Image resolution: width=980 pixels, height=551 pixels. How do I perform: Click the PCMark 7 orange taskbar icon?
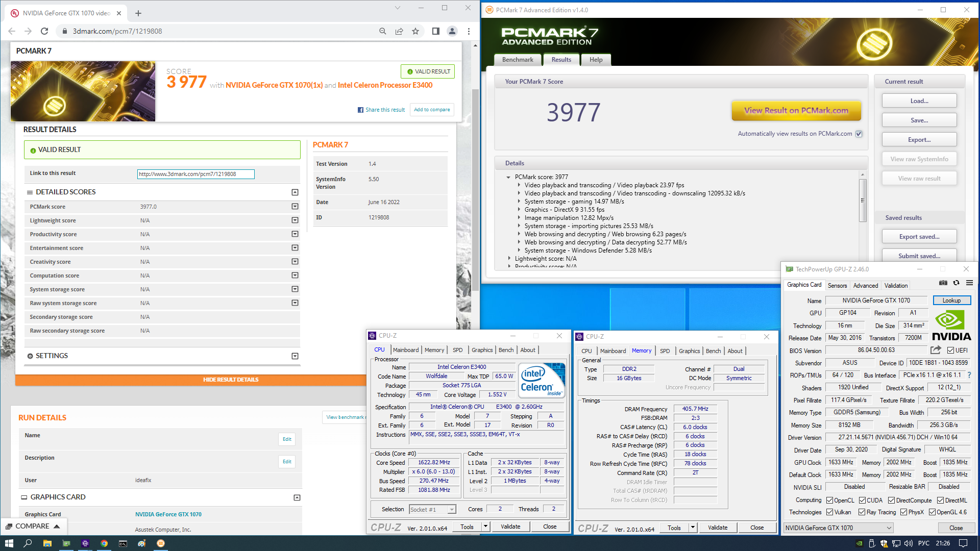[x=161, y=543]
